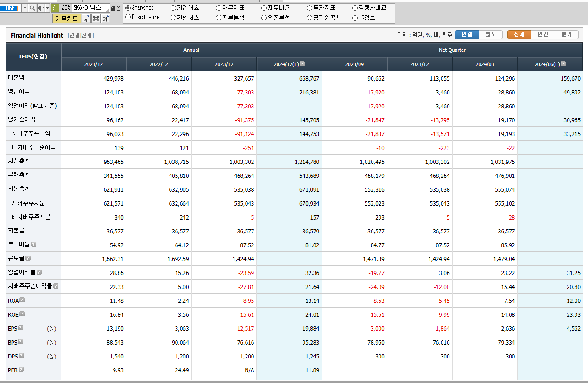Switch to the 분기 quarterly tab
588x383 pixels.
click(566, 35)
